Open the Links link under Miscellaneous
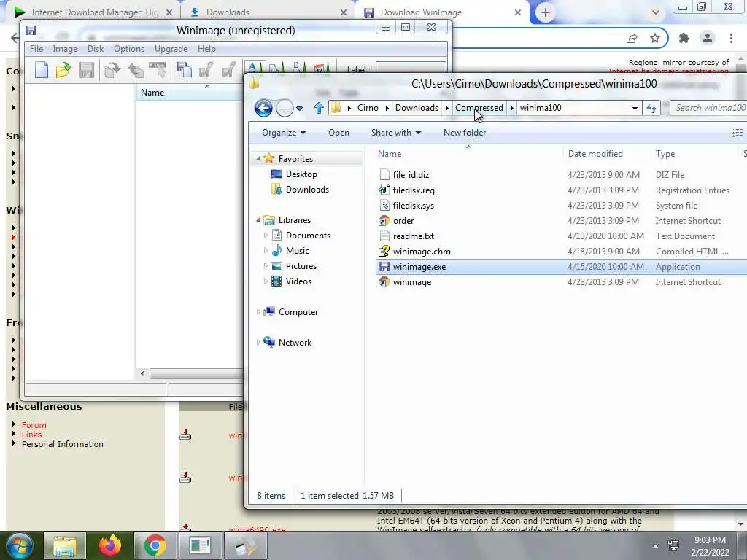 (31, 435)
